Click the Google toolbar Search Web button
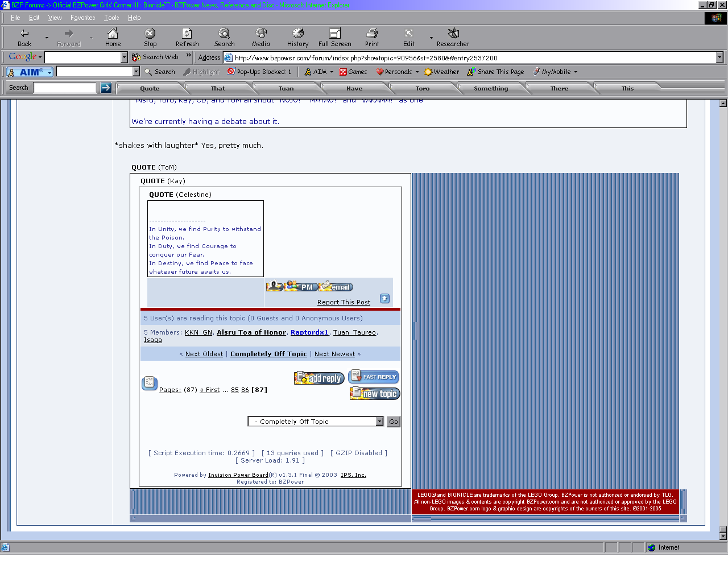The width and height of the screenshot is (728, 569). (155, 57)
